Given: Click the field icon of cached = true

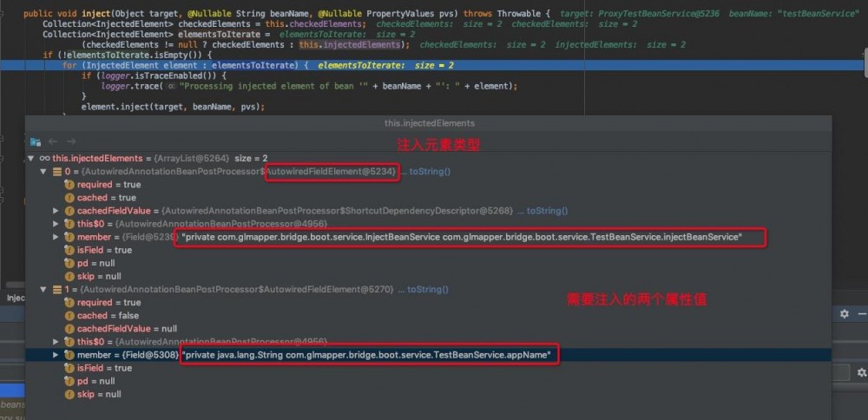Looking at the screenshot, I should tap(69, 198).
